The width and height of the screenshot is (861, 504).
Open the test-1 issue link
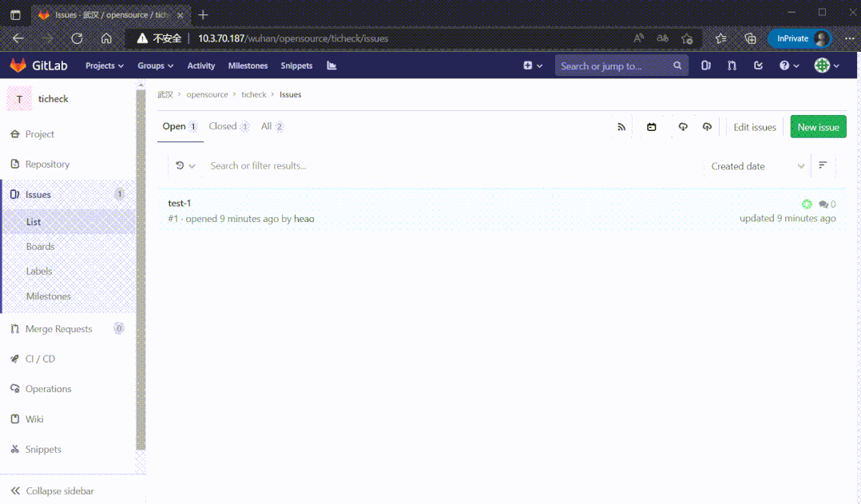[x=179, y=203]
